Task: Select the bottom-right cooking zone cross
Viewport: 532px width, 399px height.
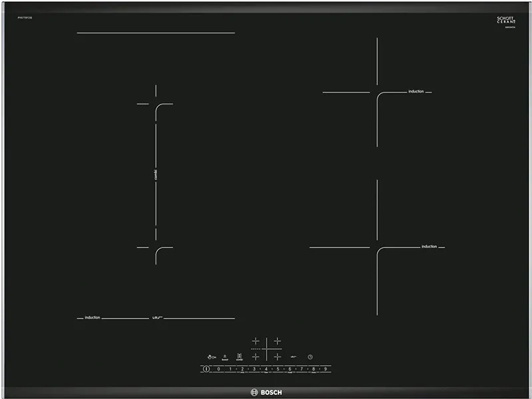Action: tap(277, 356)
